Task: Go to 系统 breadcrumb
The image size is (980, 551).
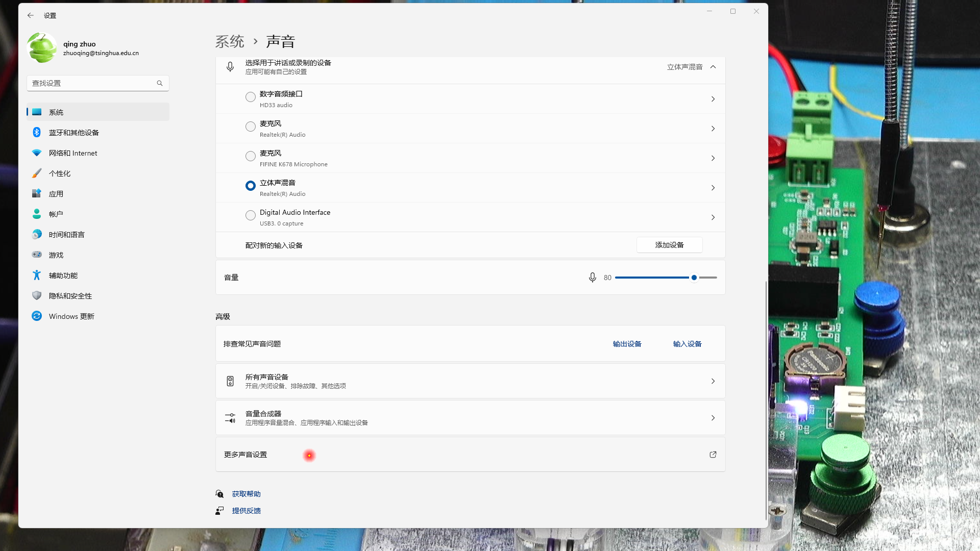Action: pos(230,41)
